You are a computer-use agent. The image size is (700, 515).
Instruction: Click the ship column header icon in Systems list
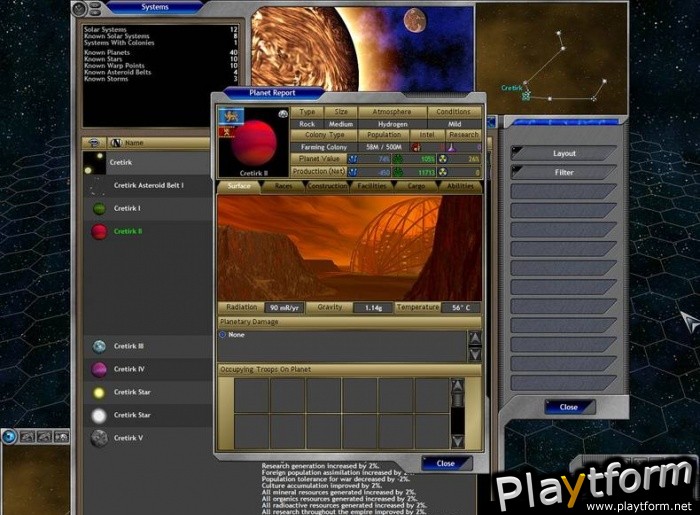tap(94, 143)
